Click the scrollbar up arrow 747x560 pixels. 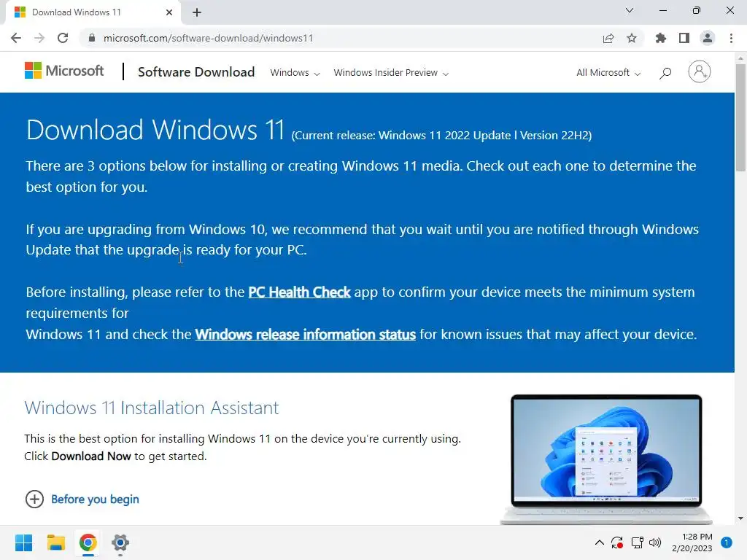point(740,58)
